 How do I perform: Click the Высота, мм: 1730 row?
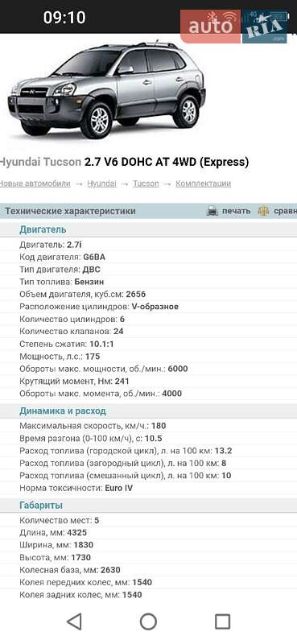(148, 557)
